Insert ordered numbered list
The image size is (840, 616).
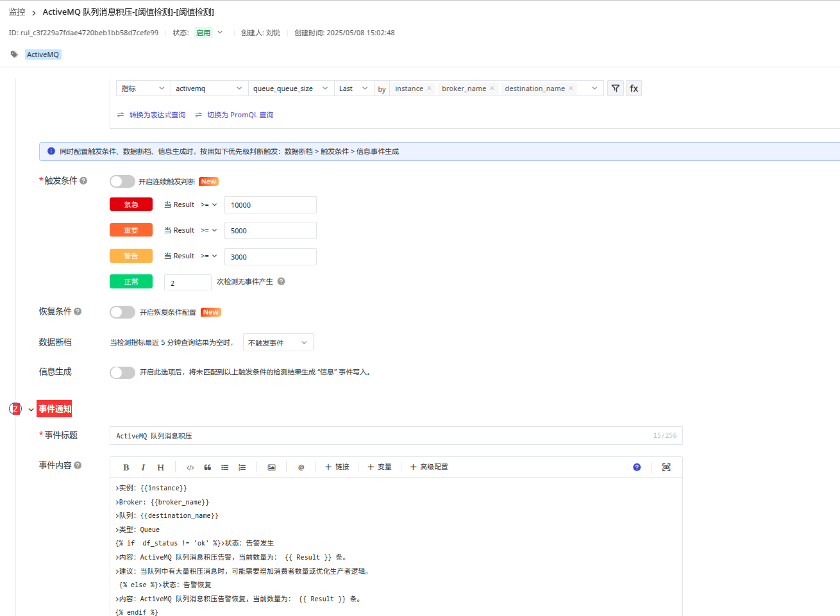(x=242, y=467)
